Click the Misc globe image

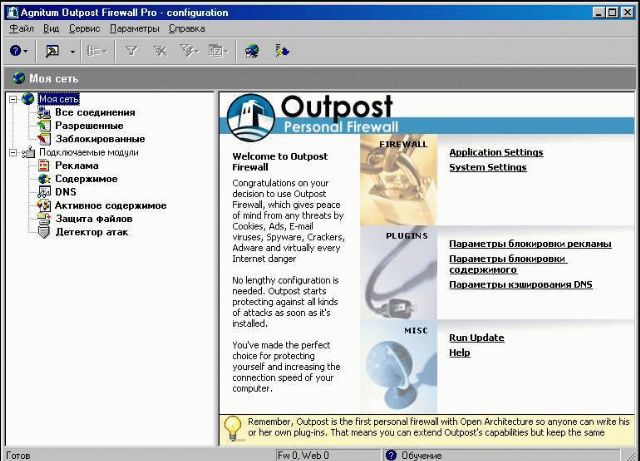click(398, 366)
